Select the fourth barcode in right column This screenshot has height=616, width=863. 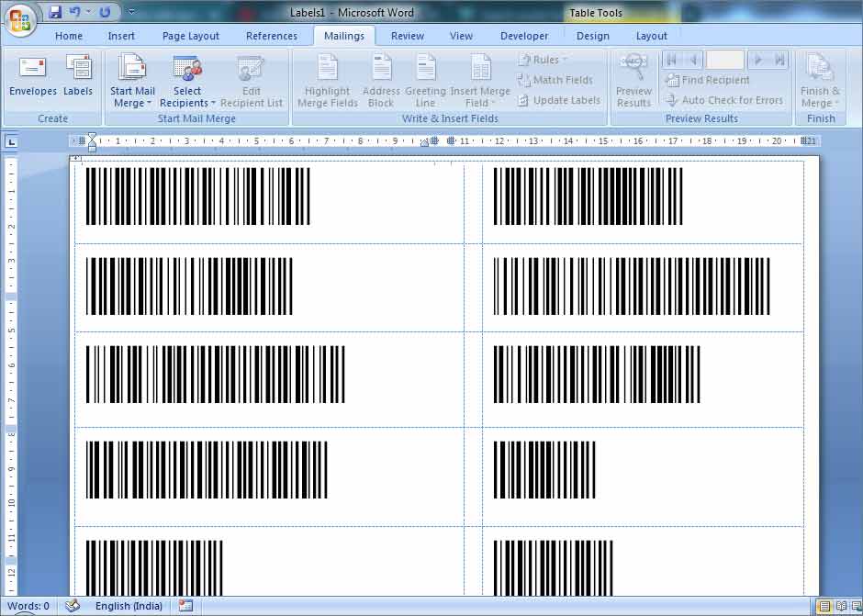pyautogui.click(x=544, y=469)
